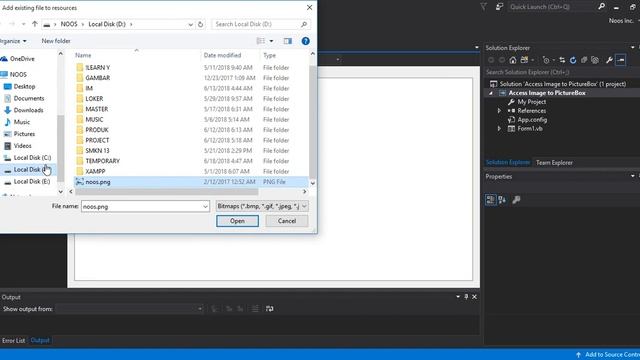Click the refresh icon next to the address bar
Screen dimensions: 640x360
point(200,24)
